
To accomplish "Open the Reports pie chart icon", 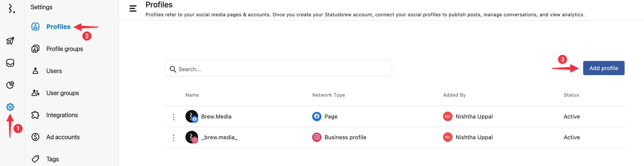I will pyautogui.click(x=10, y=85).
